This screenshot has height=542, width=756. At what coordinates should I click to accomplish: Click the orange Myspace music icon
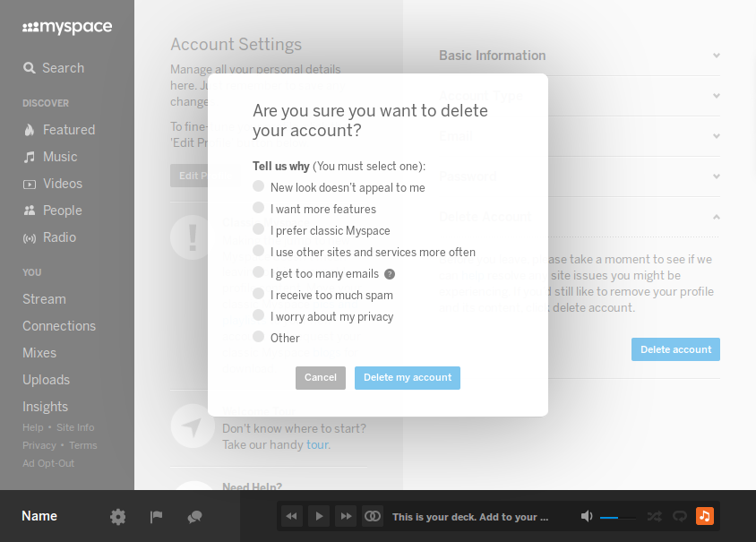click(704, 516)
